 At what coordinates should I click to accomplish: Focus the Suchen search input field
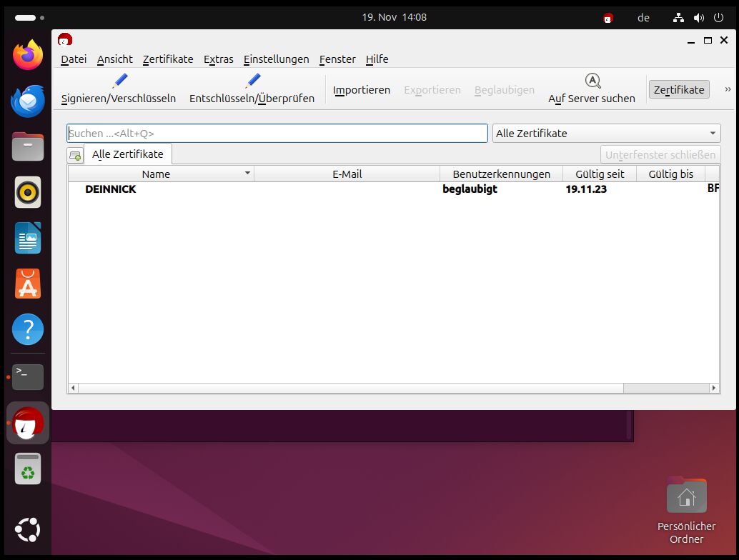(x=277, y=134)
